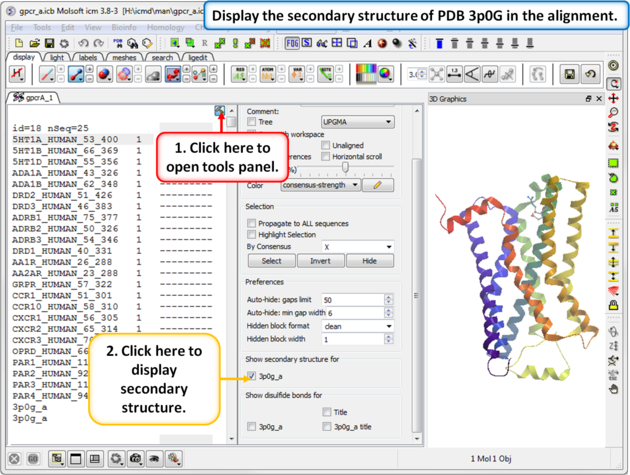This screenshot has width=630, height=475.
Task: Click the pencil edit color button
Action: point(377,185)
